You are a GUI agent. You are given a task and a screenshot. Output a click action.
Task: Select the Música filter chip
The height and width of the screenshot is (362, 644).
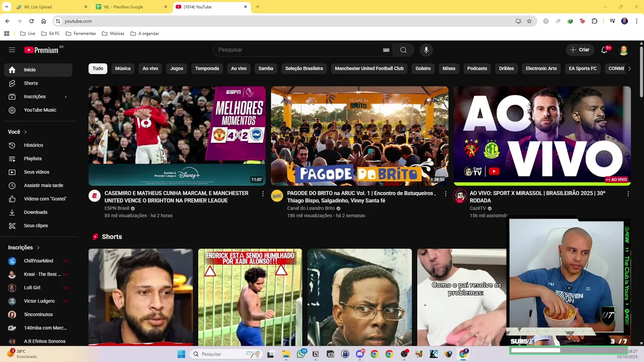click(x=123, y=68)
